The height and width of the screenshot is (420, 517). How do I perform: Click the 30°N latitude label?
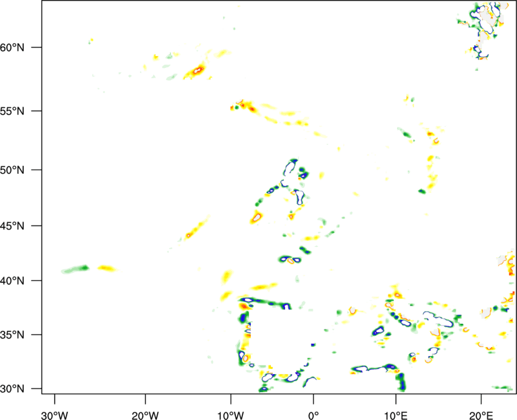click(12, 389)
